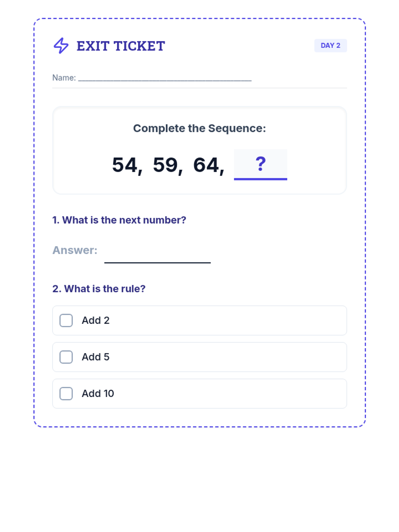The image size is (399, 532).
Task: Click the Add 2 option row
Action: pyautogui.click(x=199, y=321)
